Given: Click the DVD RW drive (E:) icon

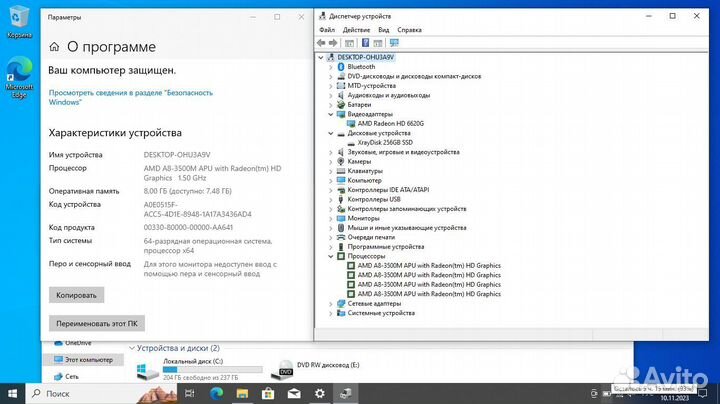Looking at the screenshot, I should (282, 369).
